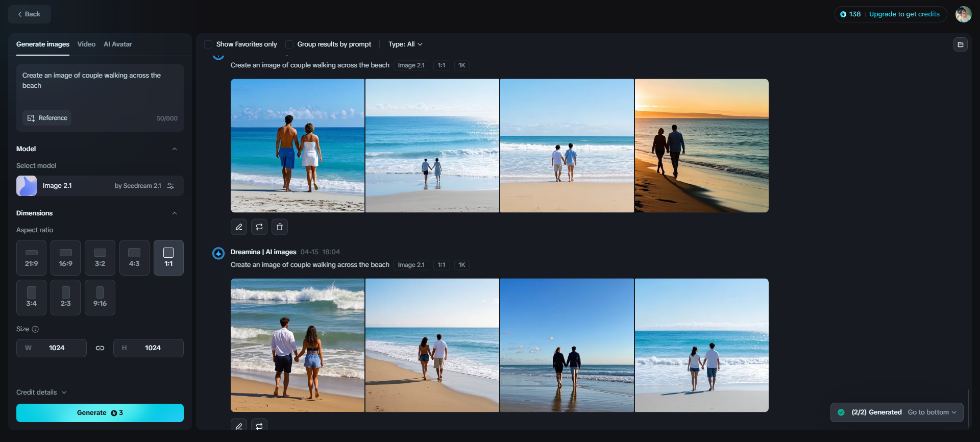Viewport: 980px width, 442px height.
Task: Open the silhouetted couple on wet sand image
Action: pyautogui.click(x=567, y=345)
